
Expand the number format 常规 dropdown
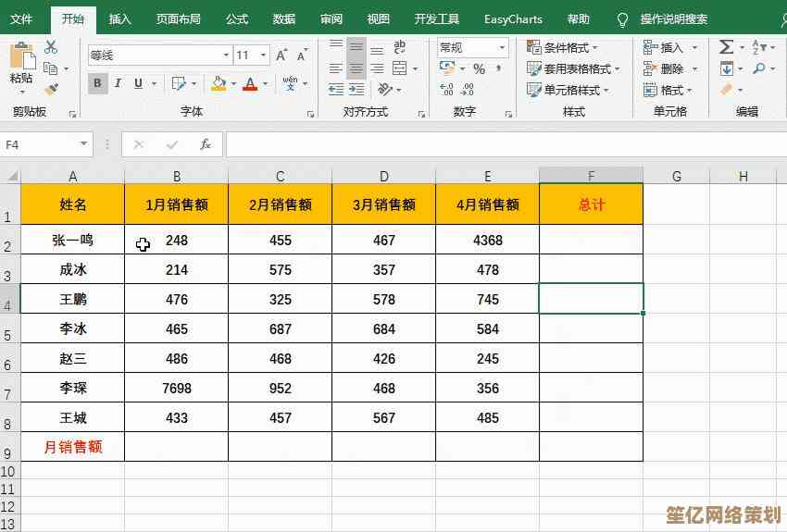pyautogui.click(x=502, y=47)
